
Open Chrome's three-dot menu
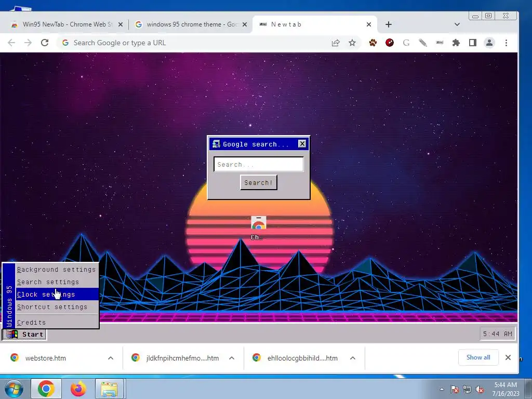(506, 43)
